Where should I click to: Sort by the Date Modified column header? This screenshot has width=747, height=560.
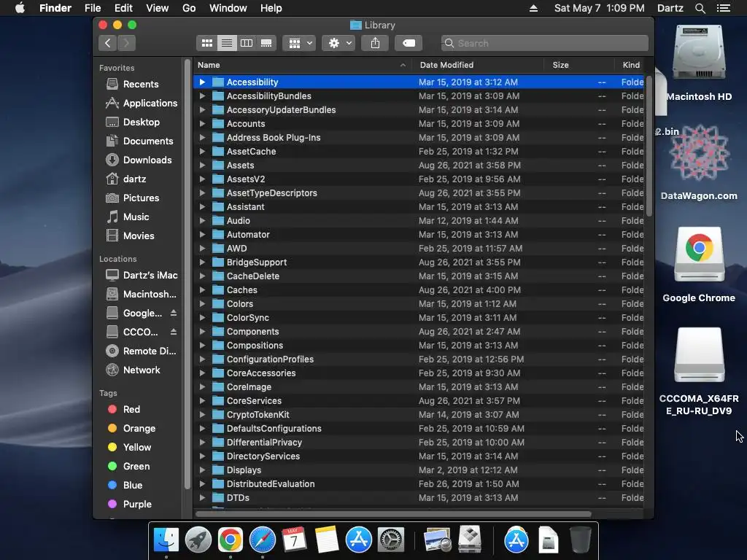coord(479,65)
